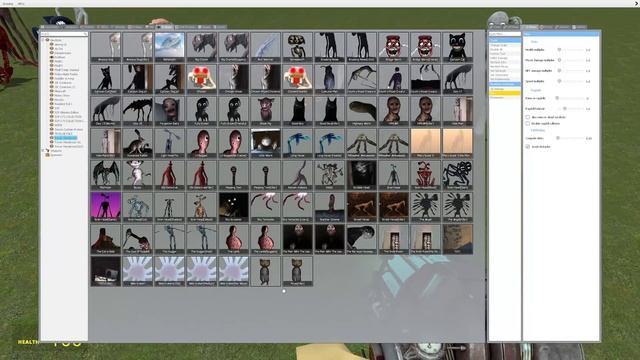Focus the filter box above the options list
640x360 pixels.
505,34
